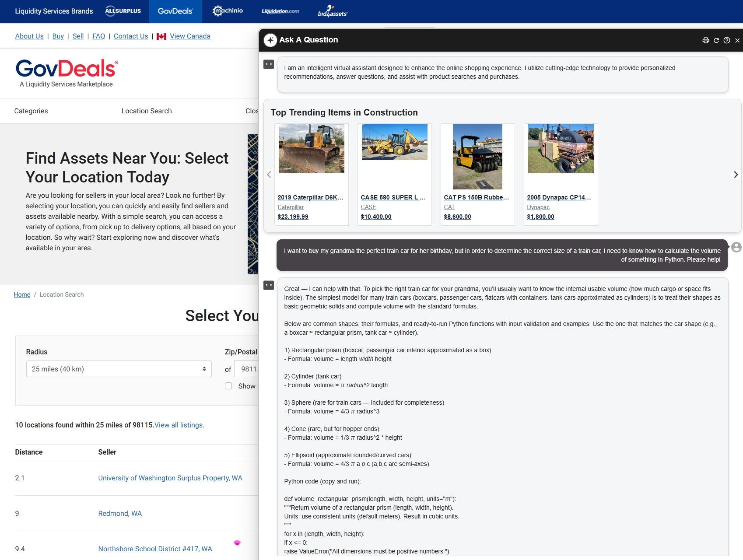Select the GovDeals tab in brand bar
Viewport: 743px width, 560px height.
pyautogui.click(x=175, y=11)
